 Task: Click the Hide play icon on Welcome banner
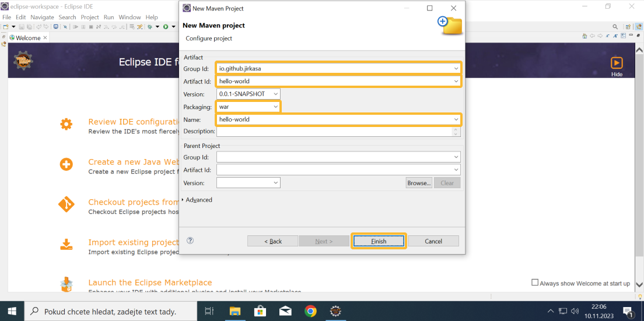point(617,63)
